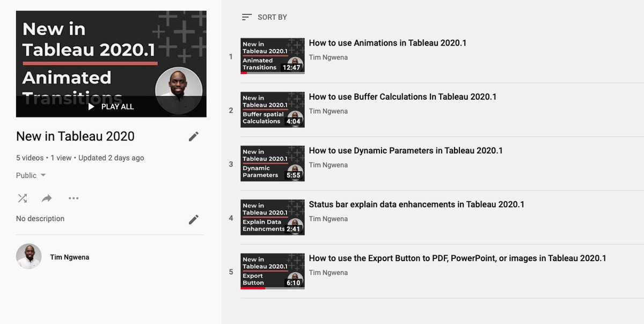This screenshot has height=324, width=644.
Task: Play all videos in playlist
Action: pyautogui.click(x=111, y=107)
